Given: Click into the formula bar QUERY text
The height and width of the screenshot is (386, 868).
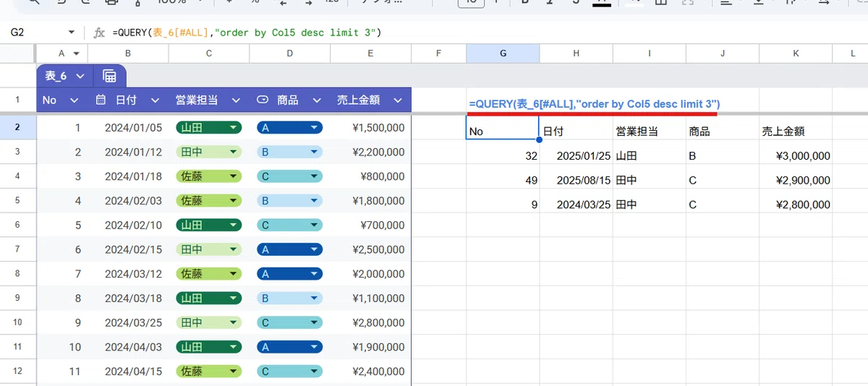Looking at the screenshot, I should tap(247, 33).
